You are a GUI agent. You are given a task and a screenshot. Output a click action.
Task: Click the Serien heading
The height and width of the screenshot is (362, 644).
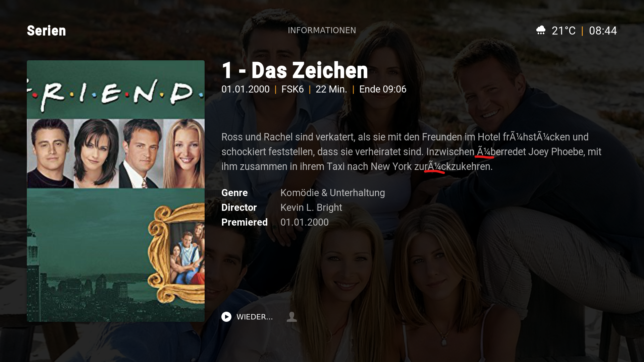point(46,31)
